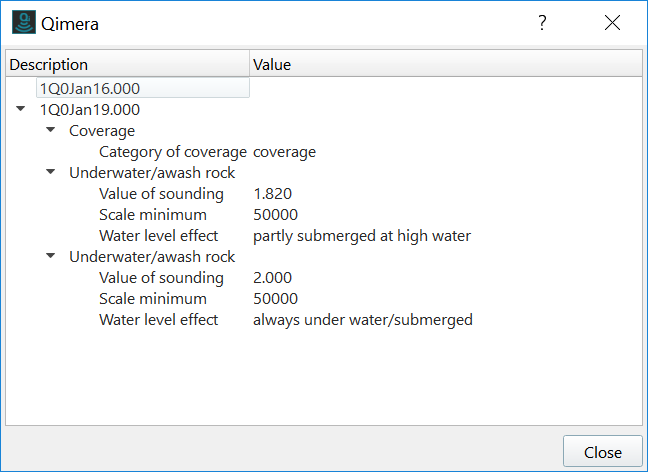648x472 pixels.
Task: Select the sounding value 1.820
Action: [272, 194]
